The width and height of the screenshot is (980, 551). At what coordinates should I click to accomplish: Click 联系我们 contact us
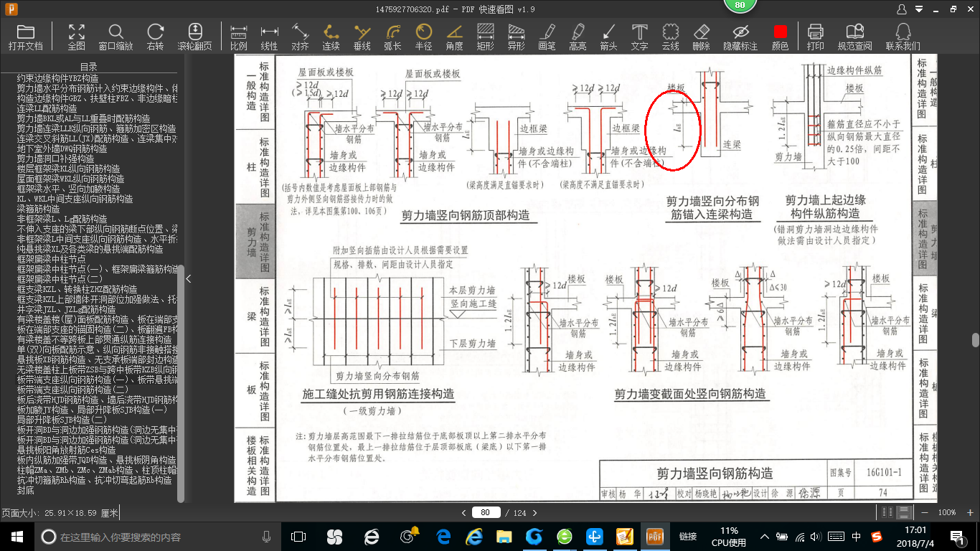point(903,37)
